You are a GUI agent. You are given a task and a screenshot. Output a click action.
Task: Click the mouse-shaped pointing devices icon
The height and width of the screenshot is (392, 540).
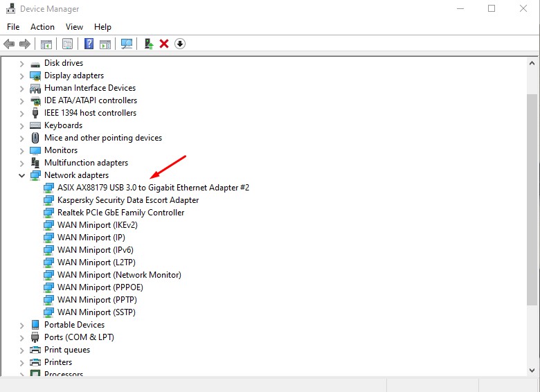click(x=35, y=138)
